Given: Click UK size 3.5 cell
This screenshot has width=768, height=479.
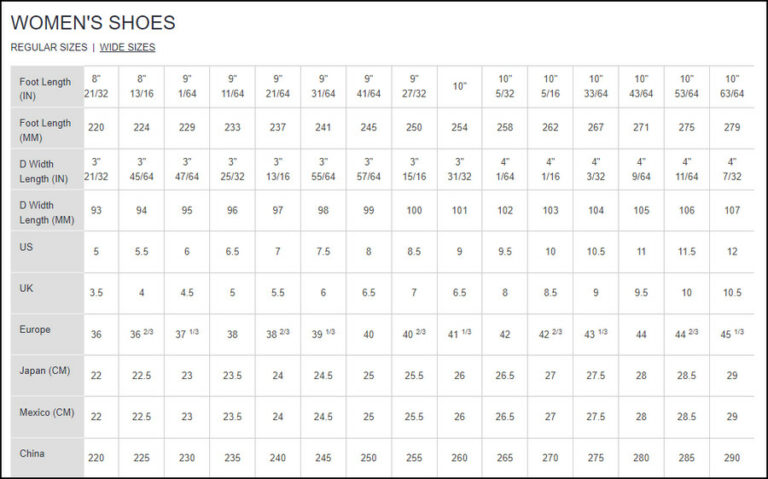Looking at the screenshot, I should tap(96, 293).
